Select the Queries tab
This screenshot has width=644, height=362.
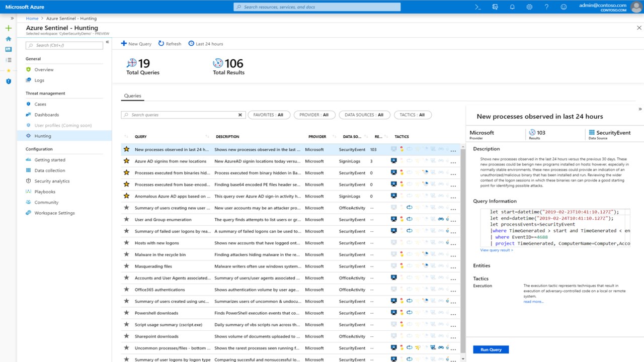pyautogui.click(x=133, y=96)
